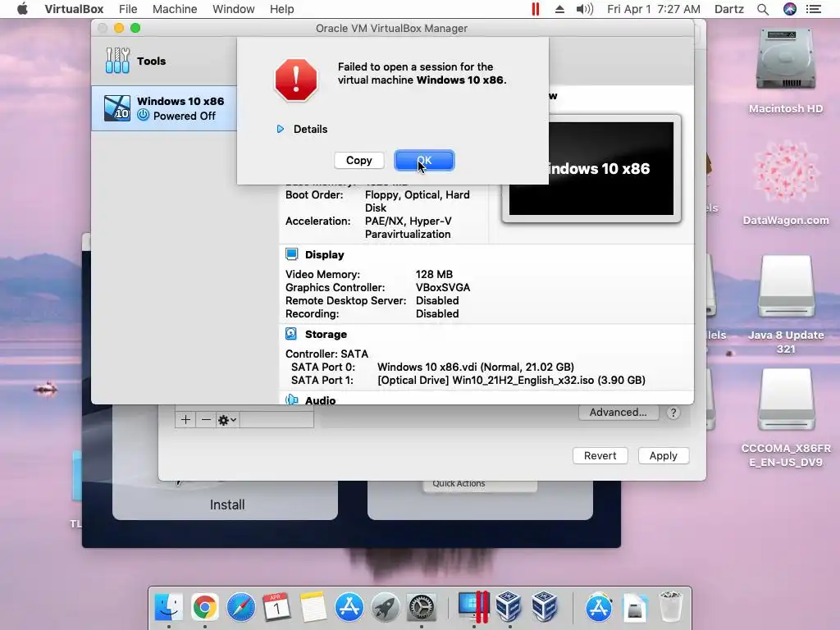The width and height of the screenshot is (840, 630).
Task: Open the Machine menu
Action: pyautogui.click(x=175, y=9)
